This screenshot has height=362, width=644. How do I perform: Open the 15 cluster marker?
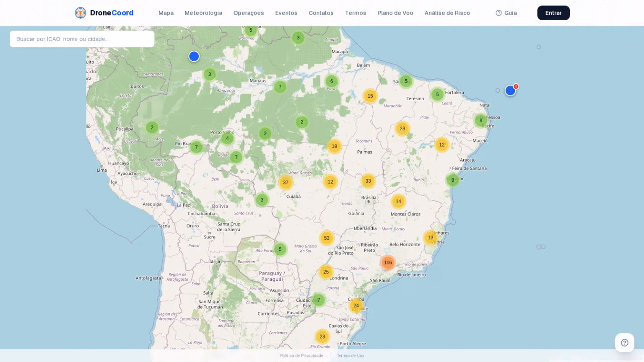[370, 96]
